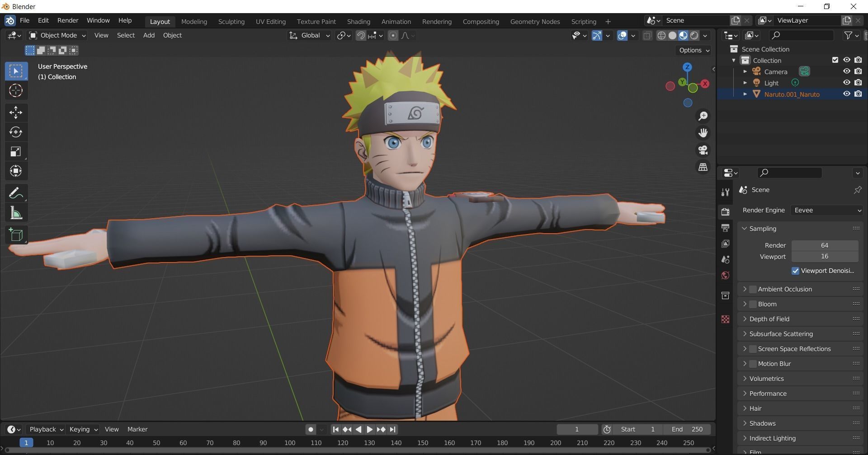Open the Playback dropdown
The image size is (868, 455).
pyautogui.click(x=46, y=429)
